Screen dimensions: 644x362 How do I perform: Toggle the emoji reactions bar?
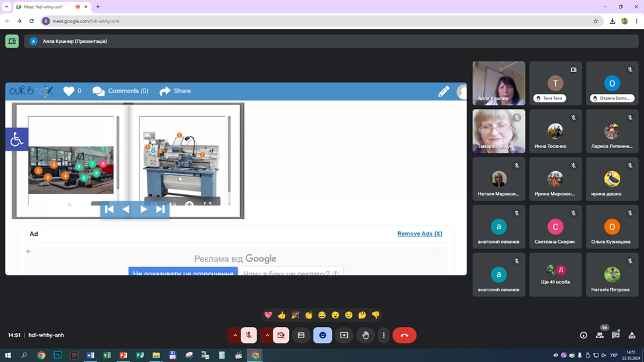click(323, 336)
